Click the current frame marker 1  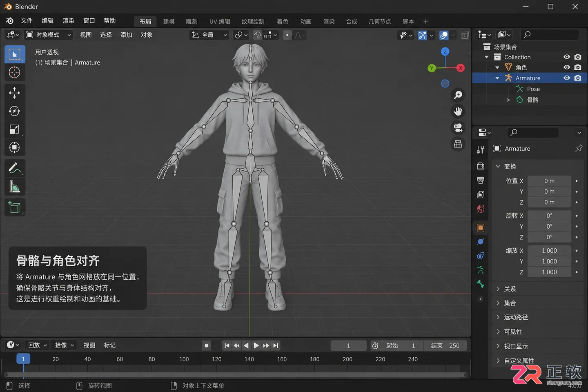click(23, 359)
